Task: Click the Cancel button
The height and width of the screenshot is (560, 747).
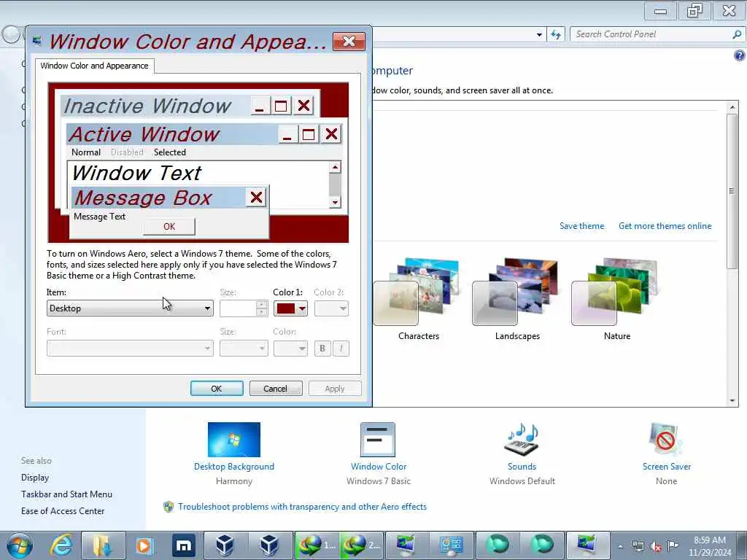Action: 276,389
